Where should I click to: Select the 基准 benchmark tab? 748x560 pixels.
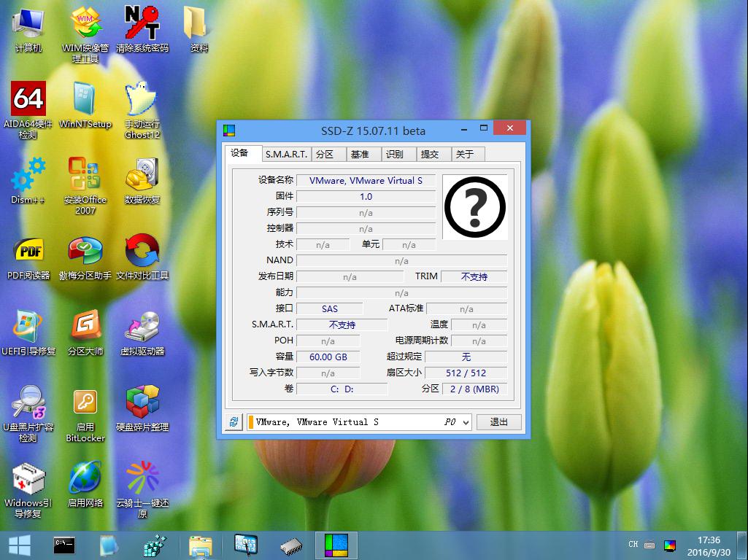(x=360, y=154)
